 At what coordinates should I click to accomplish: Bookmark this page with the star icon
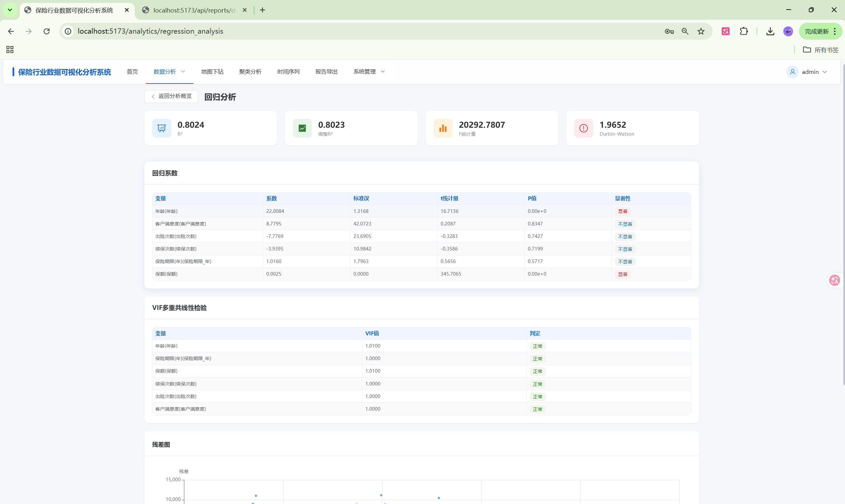701,31
